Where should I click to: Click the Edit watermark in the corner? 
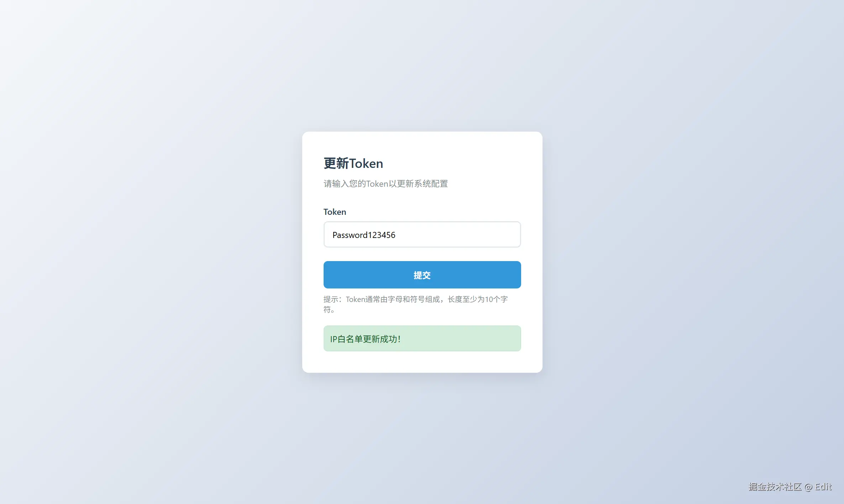pyautogui.click(x=823, y=487)
